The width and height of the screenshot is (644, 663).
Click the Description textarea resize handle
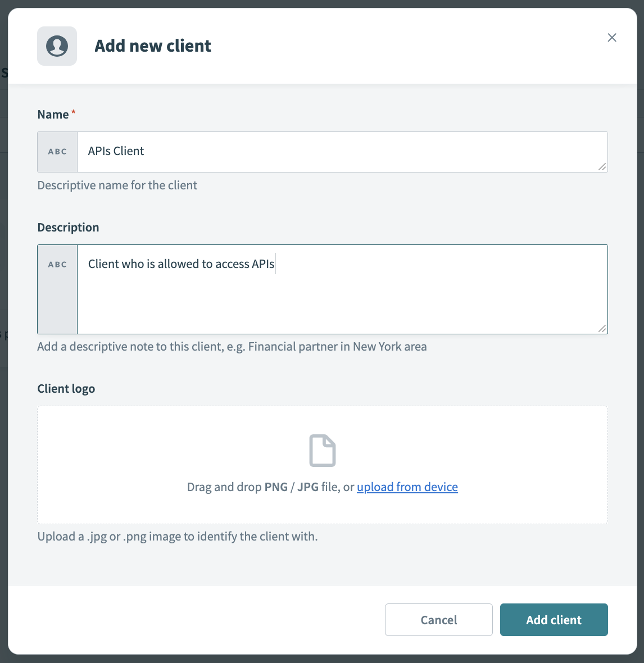point(602,329)
